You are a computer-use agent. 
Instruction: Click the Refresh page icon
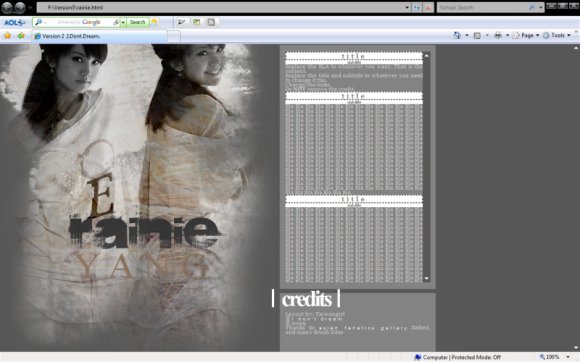pyautogui.click(x=417, y=7)
